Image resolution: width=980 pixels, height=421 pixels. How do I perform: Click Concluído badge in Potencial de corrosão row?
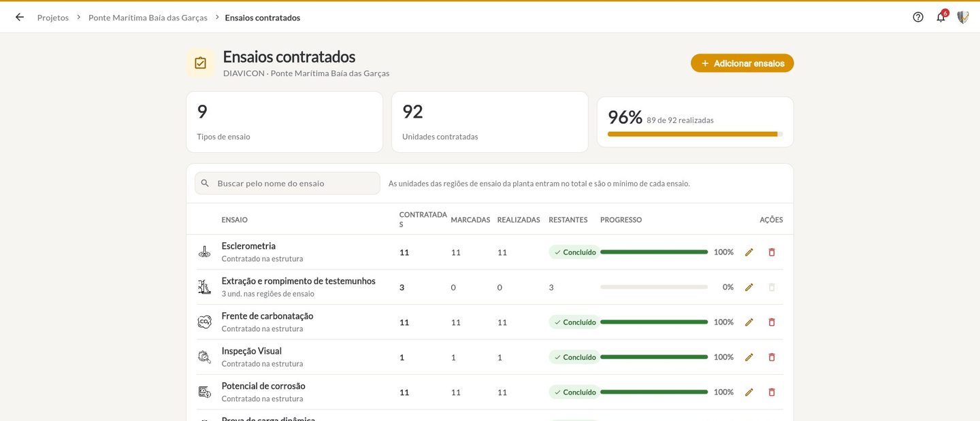pos(574,392)
